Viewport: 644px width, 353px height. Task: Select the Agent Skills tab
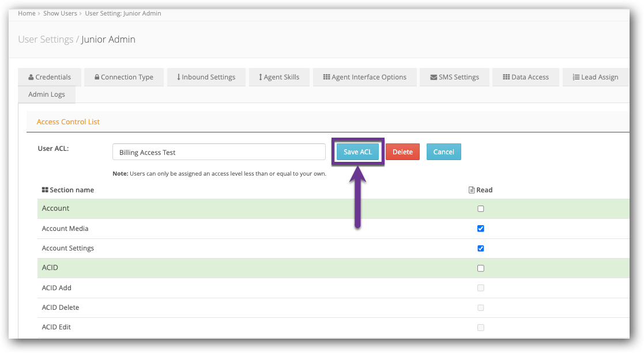click(x=279, y=77)
